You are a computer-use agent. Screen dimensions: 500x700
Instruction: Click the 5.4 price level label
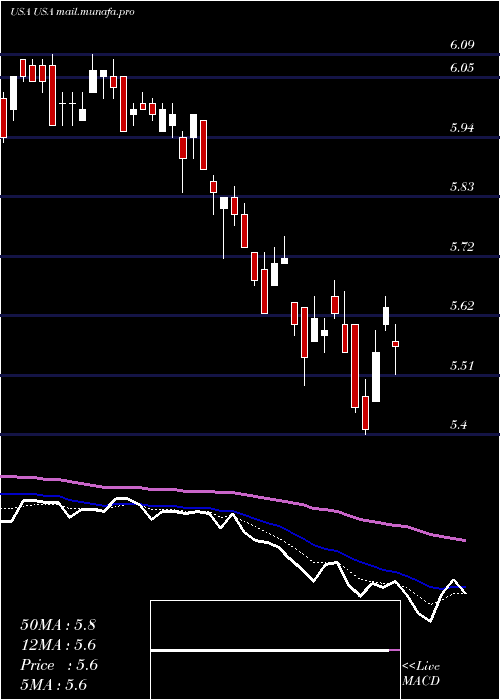pos(458,425)
